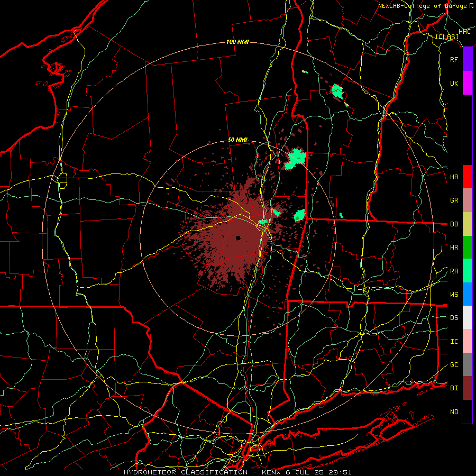Select the IC light pink legend swatch
The width and height of the screenshot is (476, 476).
pos(467,341)
